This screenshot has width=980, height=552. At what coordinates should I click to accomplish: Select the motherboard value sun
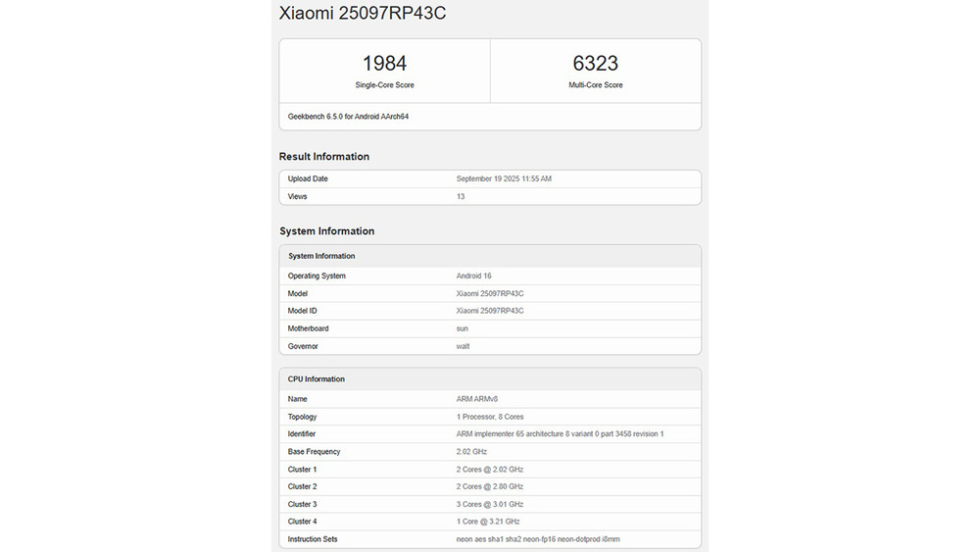(462, 328)
